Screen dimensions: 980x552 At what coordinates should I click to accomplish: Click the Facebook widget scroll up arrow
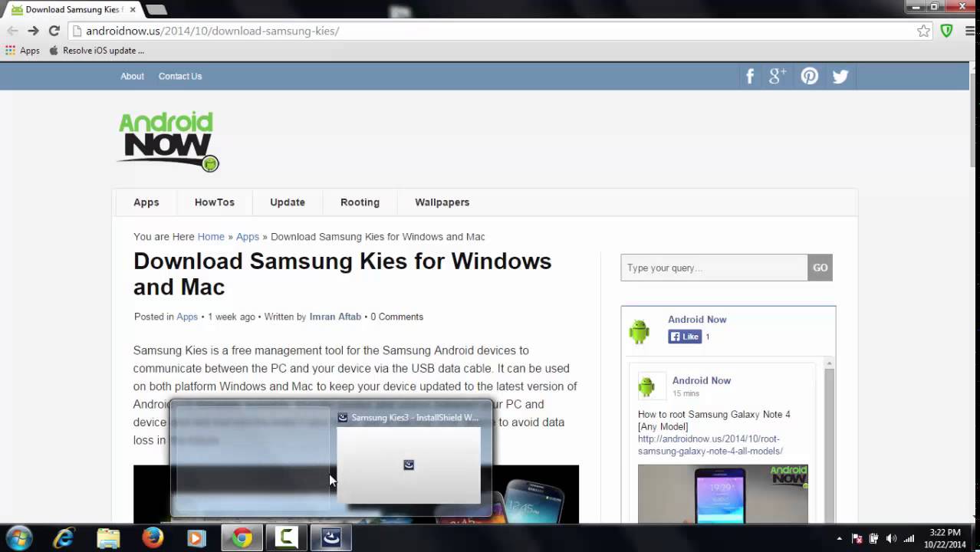[x=829, y=363]
